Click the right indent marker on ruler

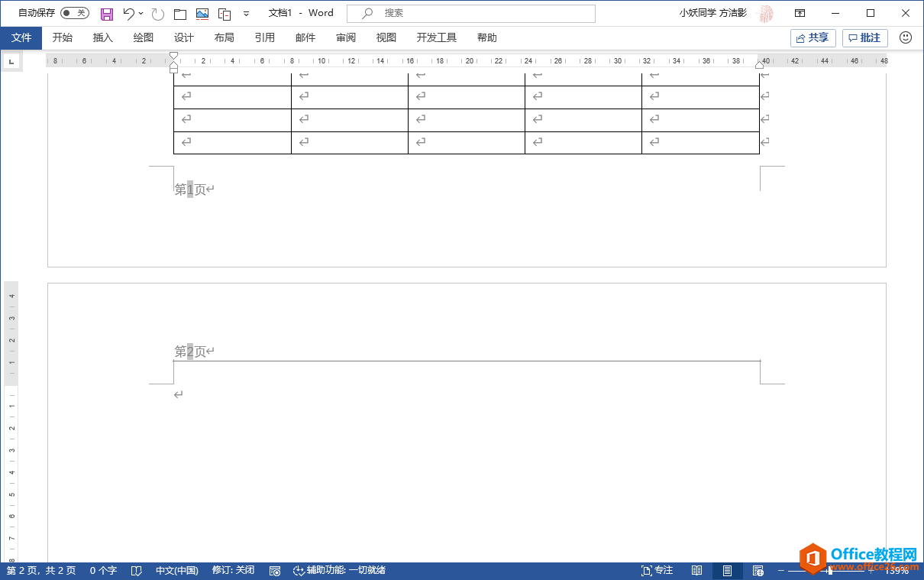point(759,66)
